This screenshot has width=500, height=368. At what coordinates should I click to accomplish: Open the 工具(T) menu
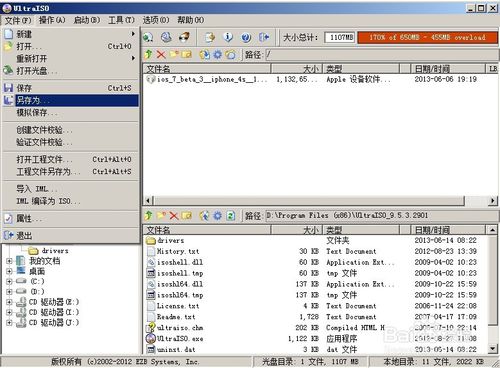tap(121, 20)
